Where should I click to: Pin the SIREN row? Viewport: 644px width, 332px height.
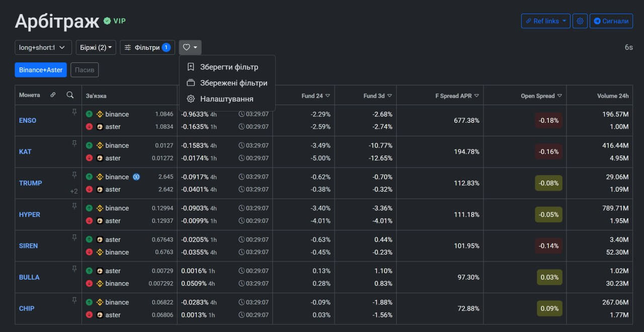point(74,237)
